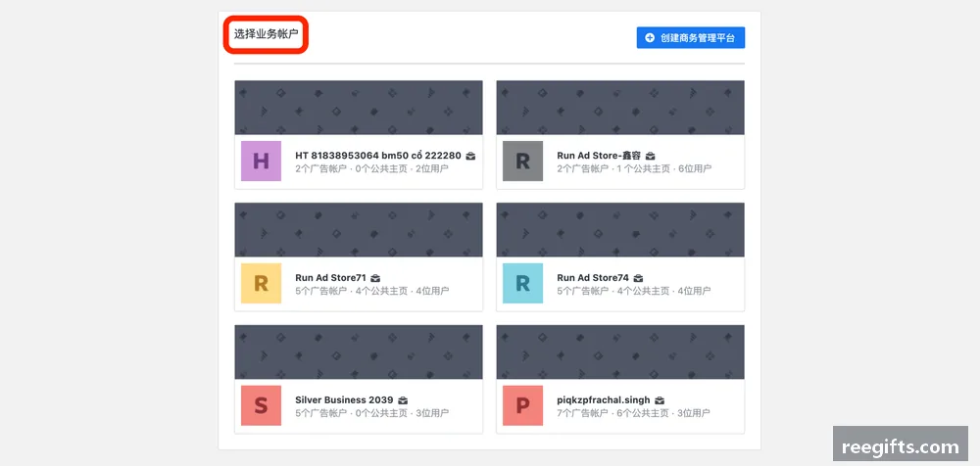The width and height of the screenshot is (980, 466).
Task: Open the purple H avatar tile
Action: tap(261, 162)
